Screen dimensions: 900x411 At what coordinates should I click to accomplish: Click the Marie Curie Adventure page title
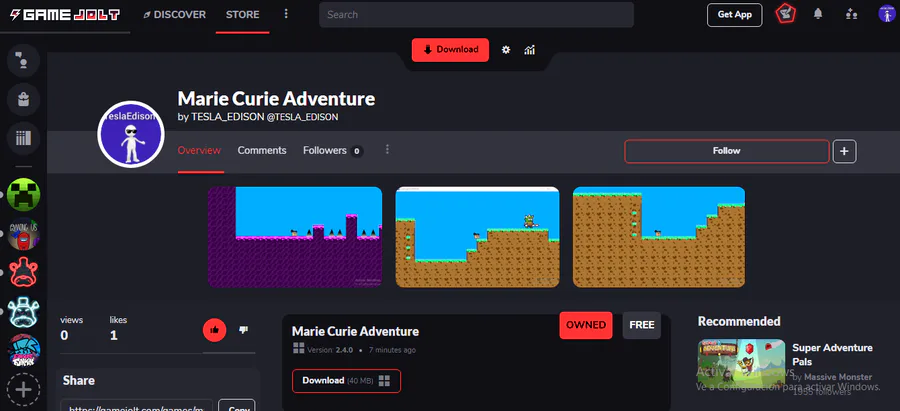(x=276, y=99)
